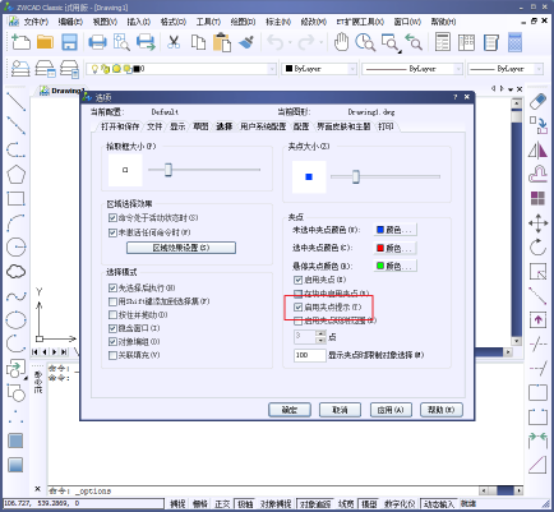The image size is (554, 512).
Task: Toggle the 启用夹点提示 checkbox
Action: pos(298,307)
